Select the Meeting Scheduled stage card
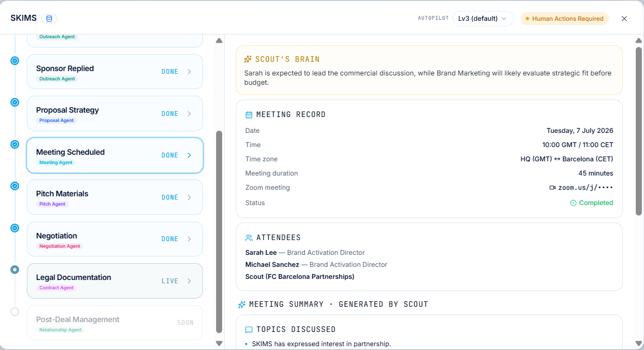 [115, 155]
